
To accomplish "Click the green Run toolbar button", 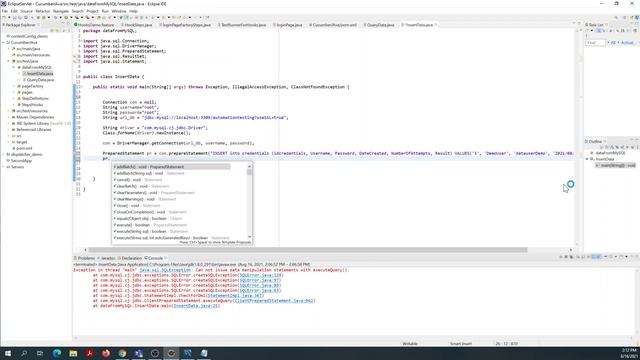I will [67, 18].
